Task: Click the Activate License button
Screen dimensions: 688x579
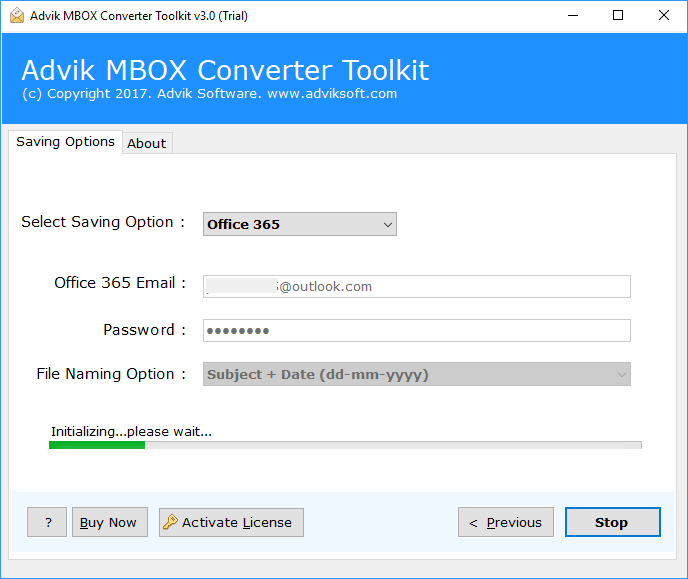Action: tap(231, 522)
